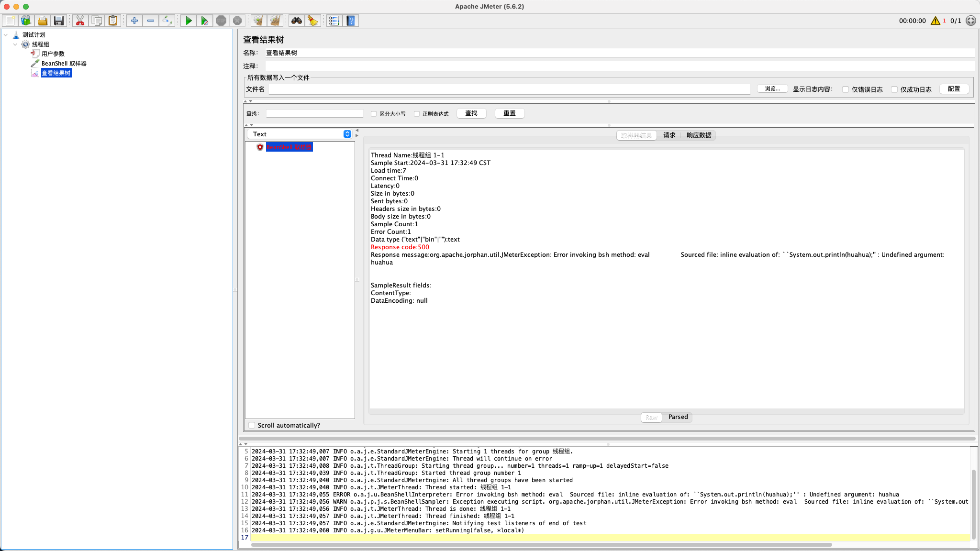Click the 查找 search text field
Screen dimensions: 980x551
(x=314, y=113)
